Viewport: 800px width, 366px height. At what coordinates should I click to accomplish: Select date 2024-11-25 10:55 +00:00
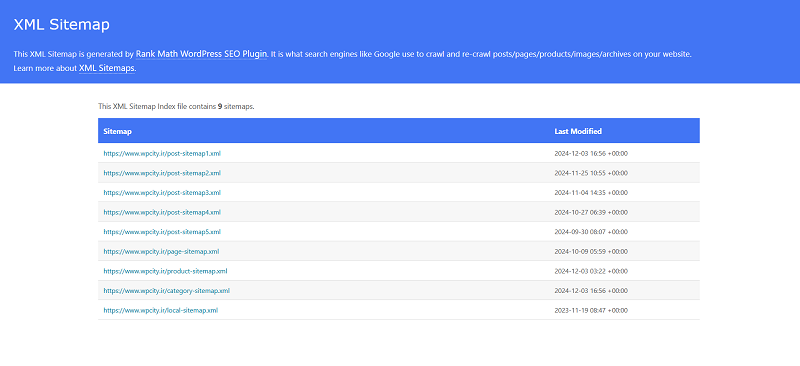click(x=591, y=173)
